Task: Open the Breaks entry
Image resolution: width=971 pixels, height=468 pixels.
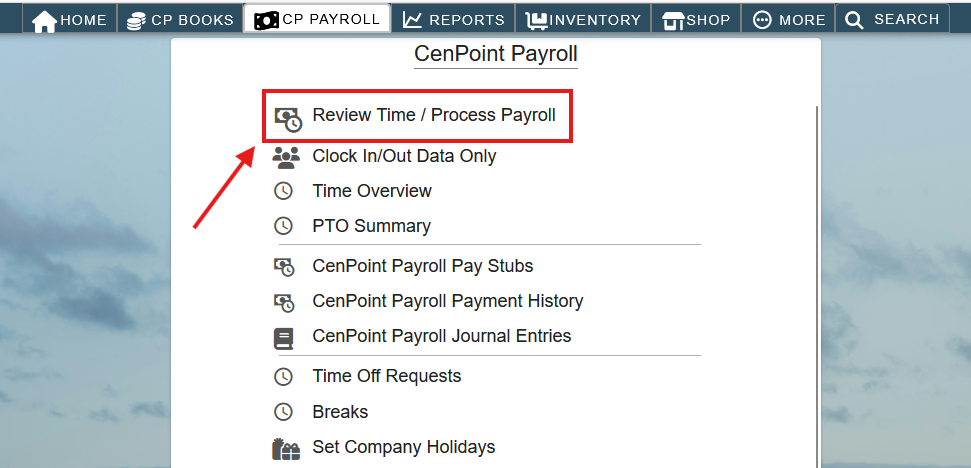Action: point(340,412)
